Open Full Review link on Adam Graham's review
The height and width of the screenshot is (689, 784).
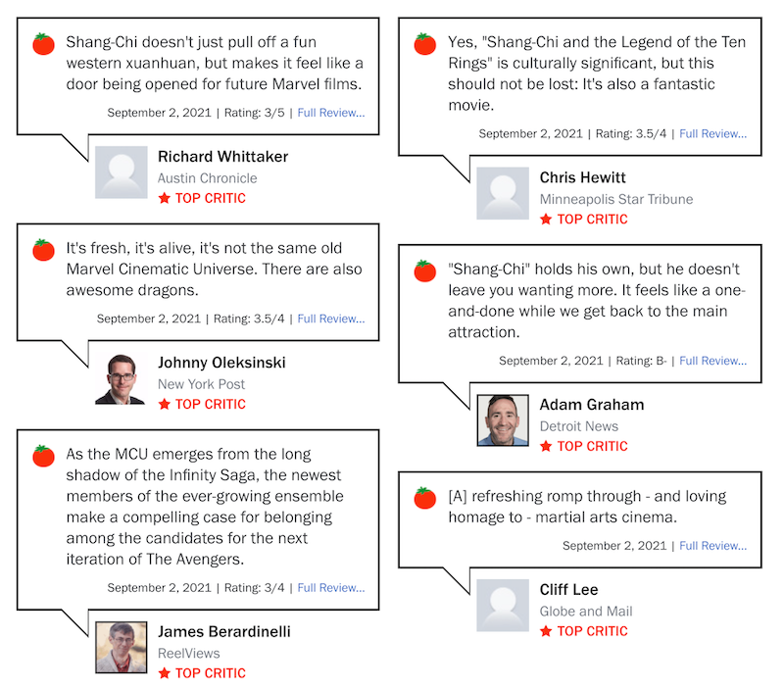(712, 361)
